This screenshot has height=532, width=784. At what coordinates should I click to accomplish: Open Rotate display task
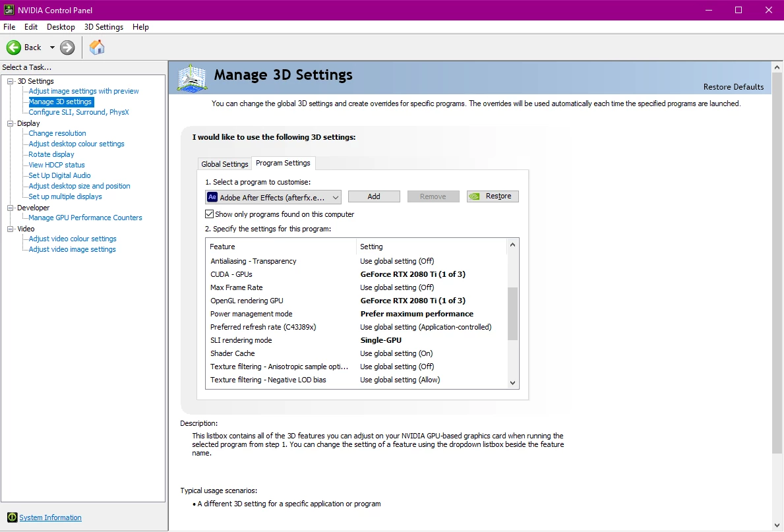[51, 154]
